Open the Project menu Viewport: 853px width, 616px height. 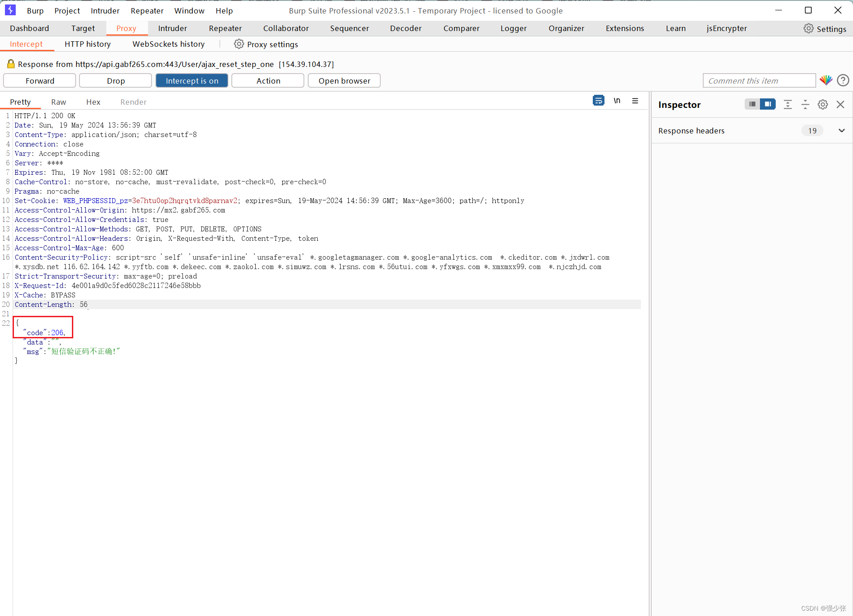coord(67,11)
